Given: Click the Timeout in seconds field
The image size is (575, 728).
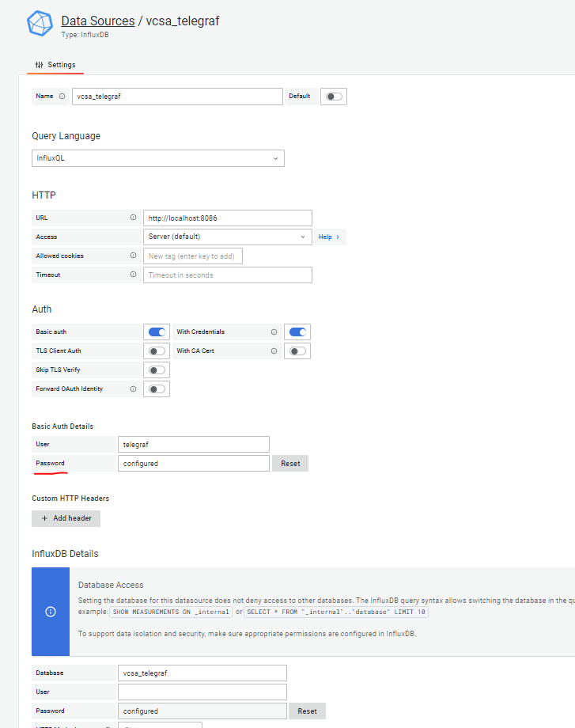Looking at the screenshot, I should coord(228,275).
